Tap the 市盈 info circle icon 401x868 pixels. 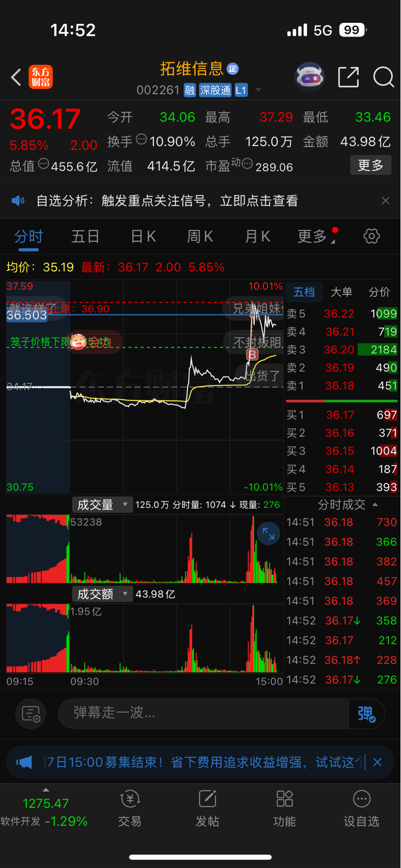tap(247, 164)
